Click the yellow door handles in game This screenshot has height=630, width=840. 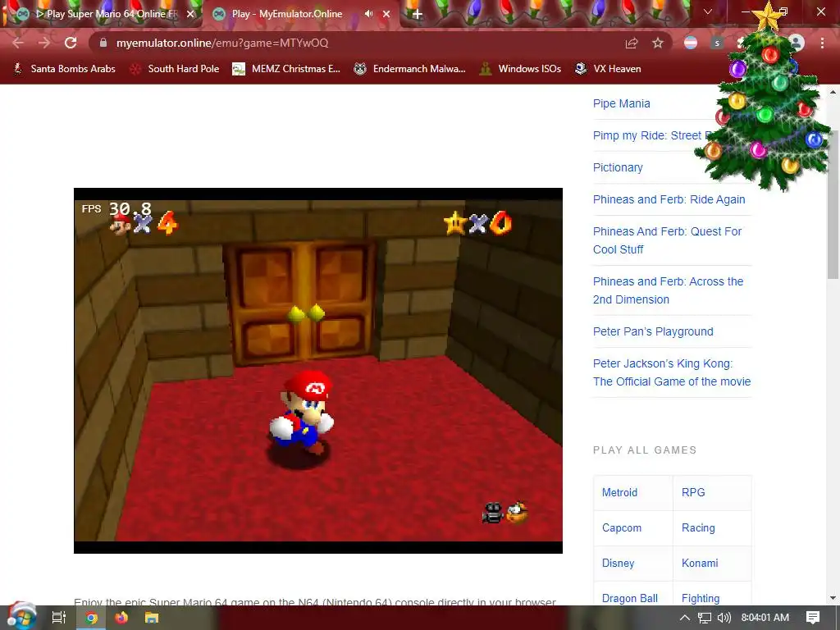click(x=307, y=313)
